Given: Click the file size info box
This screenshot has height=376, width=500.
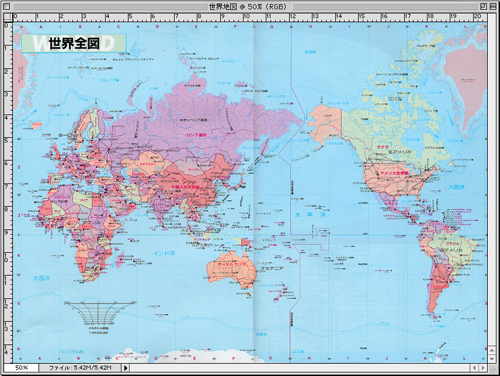Looking at the screenshot, I should pyautogui.click(x=80, y=368).
